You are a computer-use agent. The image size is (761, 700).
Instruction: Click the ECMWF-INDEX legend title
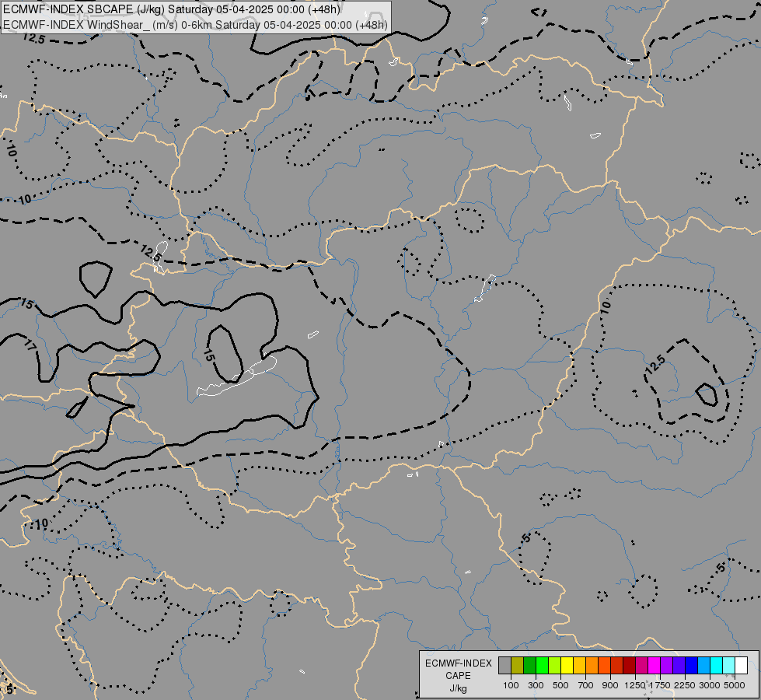point(458,663)
